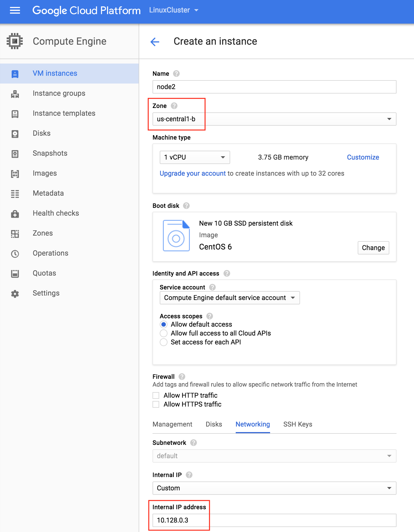Click the Quotas sidebar icon
Viewport: 414px width, 532px height.
click(x=15, y=274)
